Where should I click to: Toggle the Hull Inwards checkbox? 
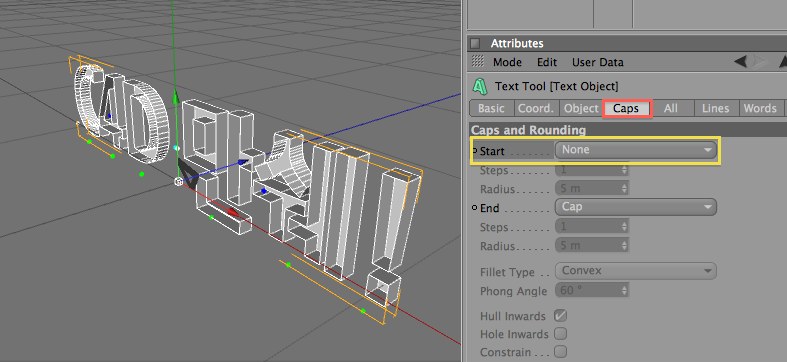pos(561,316)
